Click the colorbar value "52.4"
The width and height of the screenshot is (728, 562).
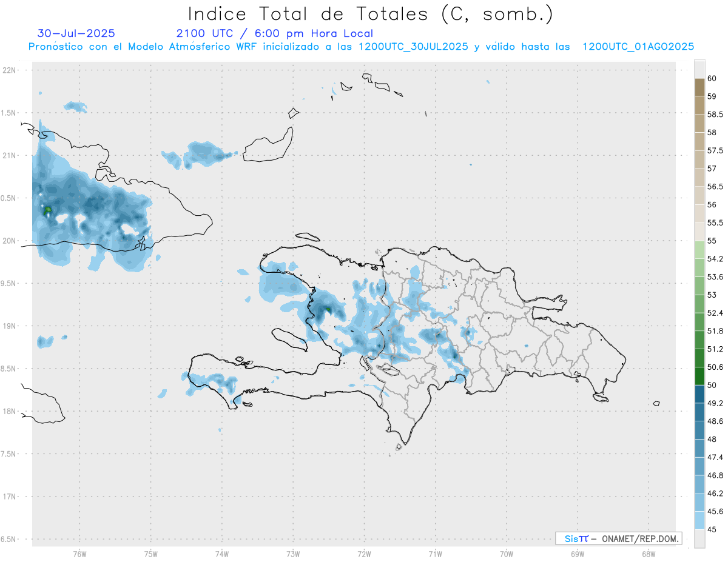pos(715,313)
